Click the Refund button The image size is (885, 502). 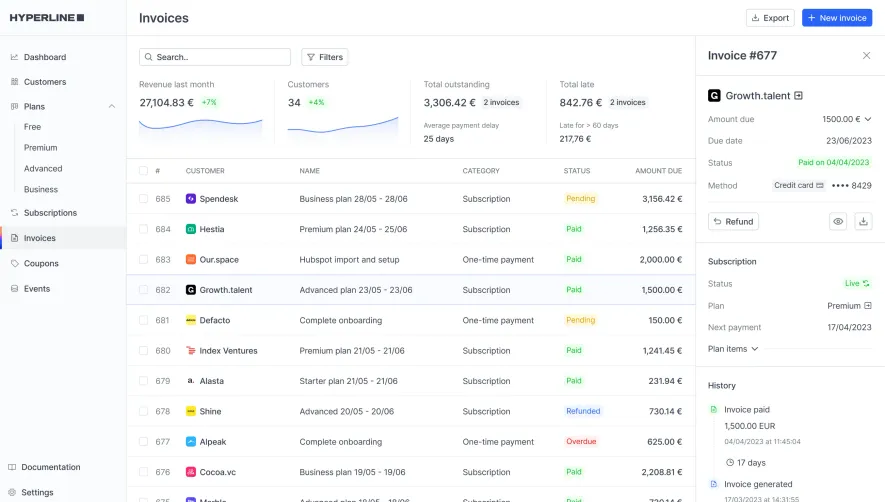(733, 221)
